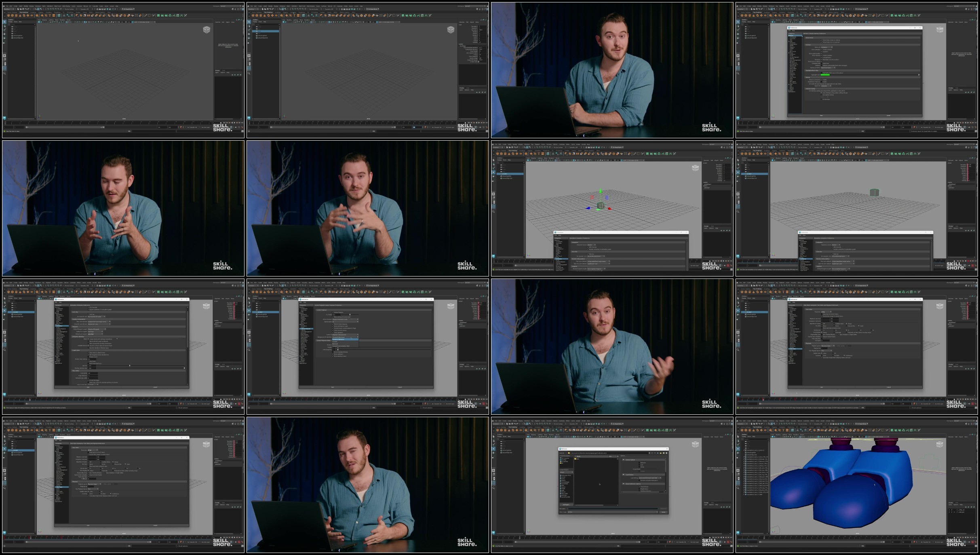980x555 pixels.
Task: Click the File name field in Reference dialog
Action: (x=613, y=509)
